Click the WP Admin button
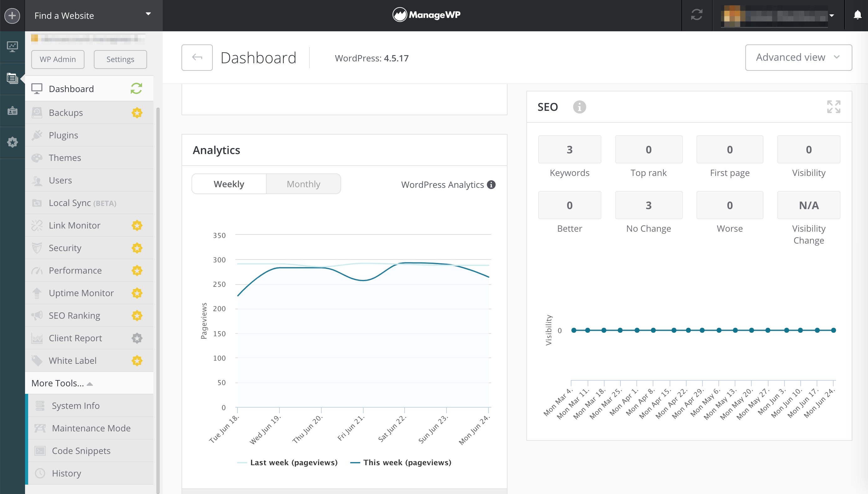Image resolution: width=868 pixels, height=494 pixels. pos(58,59)
